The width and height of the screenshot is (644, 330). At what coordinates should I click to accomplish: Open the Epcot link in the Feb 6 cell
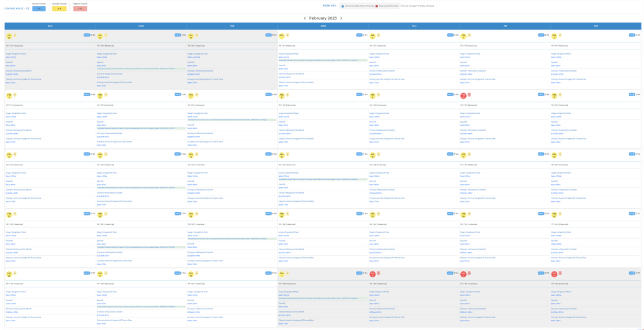tap(101, 121)
